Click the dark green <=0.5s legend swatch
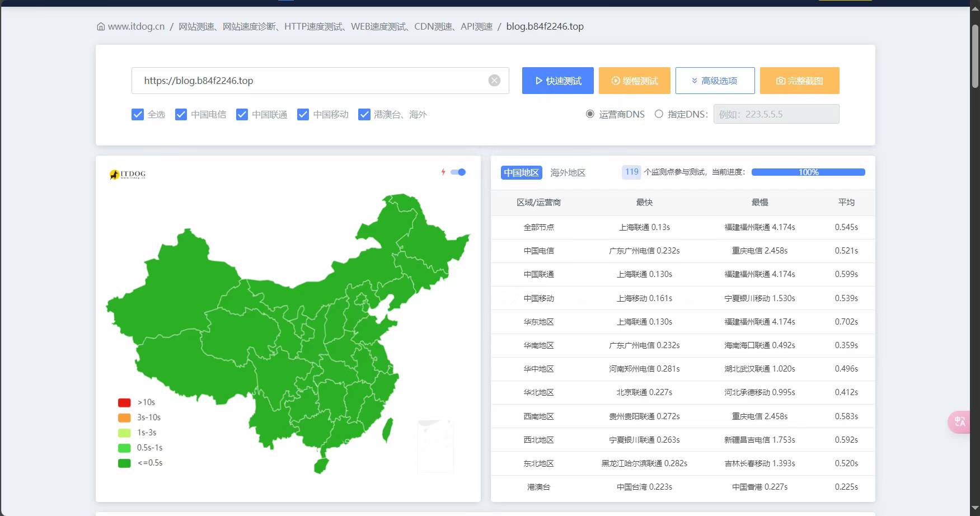Viewport: 980px width, 516px height. pyautogui.click(x=124, y=463)
